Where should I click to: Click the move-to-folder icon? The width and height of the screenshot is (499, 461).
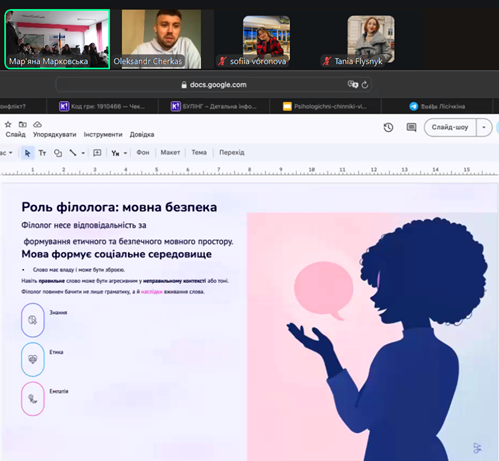tap(23, 124)
